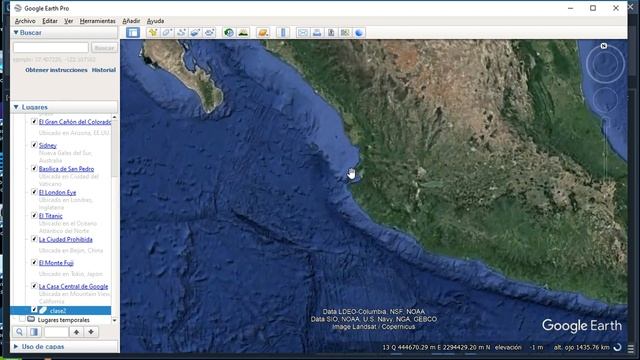Collapse the Buscar panel

tap(16, 32)
